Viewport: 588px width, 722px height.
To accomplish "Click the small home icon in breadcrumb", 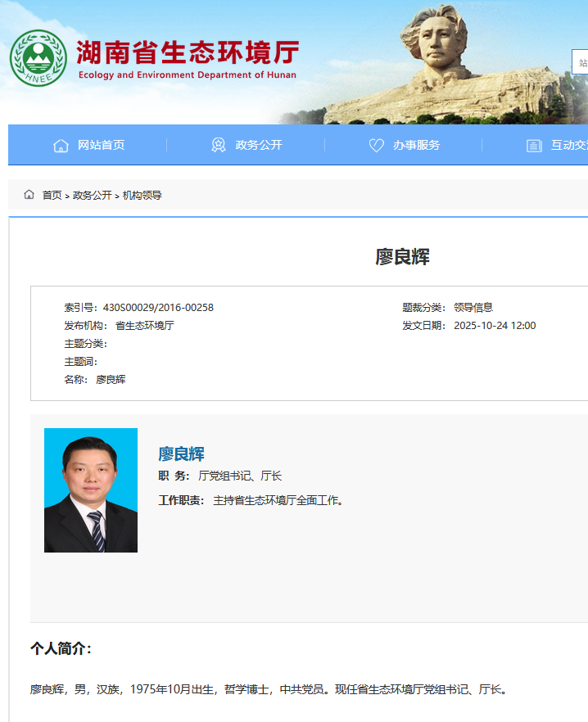I will click(29, 195).
